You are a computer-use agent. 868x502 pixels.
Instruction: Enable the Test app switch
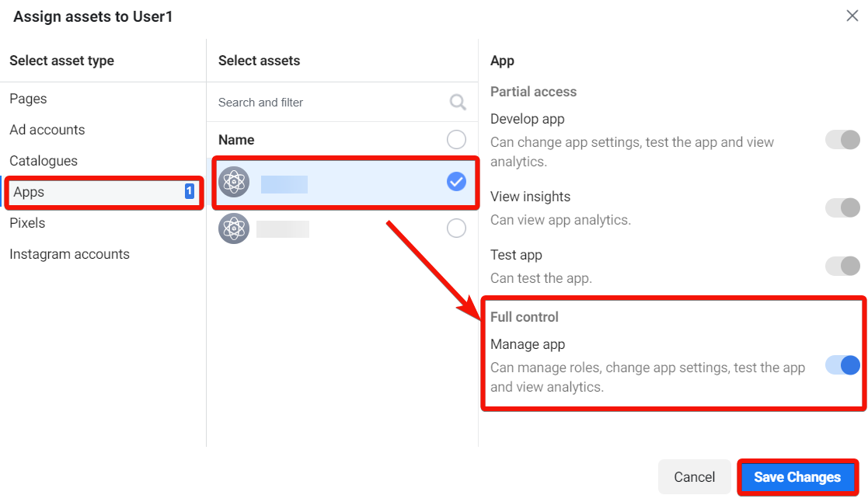pyautogui.click(x=842, y=266)
